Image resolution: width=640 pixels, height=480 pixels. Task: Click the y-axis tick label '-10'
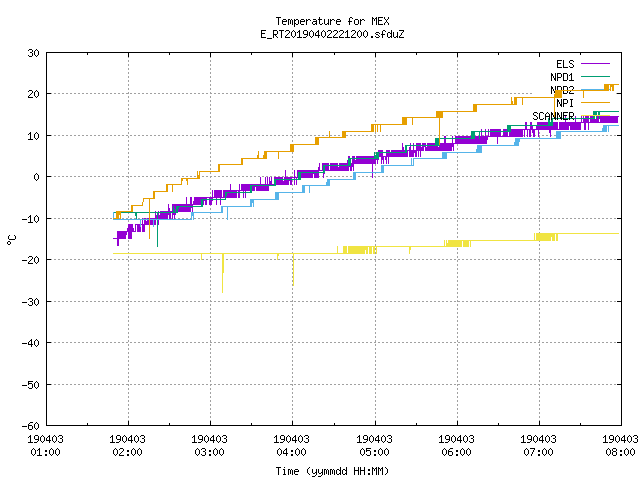point(31,219)
